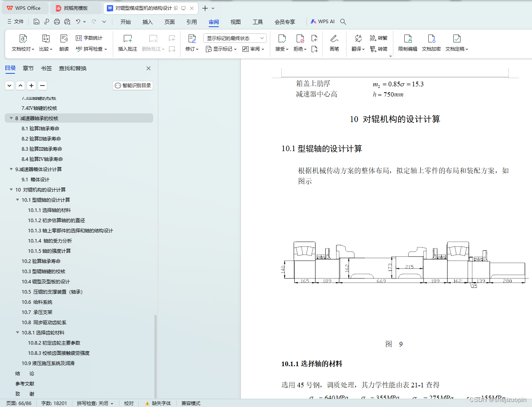Screen dimensions: 532x407
Task: Switch to the 引用 ribbon tab
Action: (192, 22)
